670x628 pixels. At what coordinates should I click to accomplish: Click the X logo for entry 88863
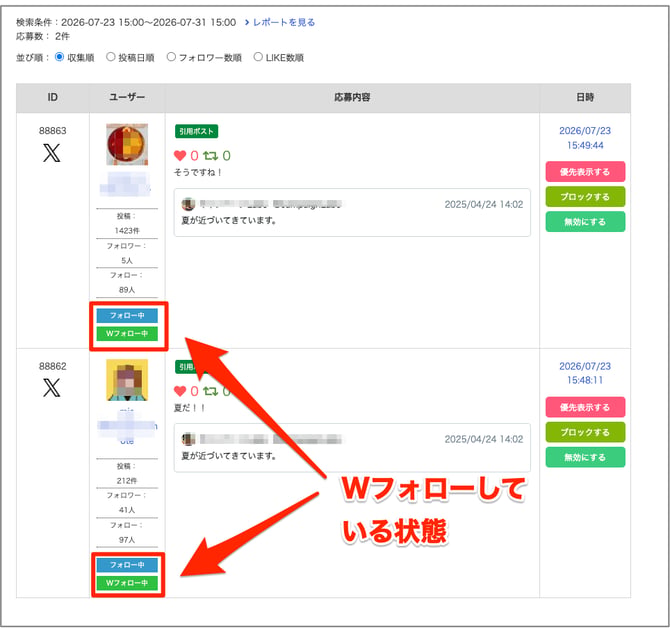(52, 153)
